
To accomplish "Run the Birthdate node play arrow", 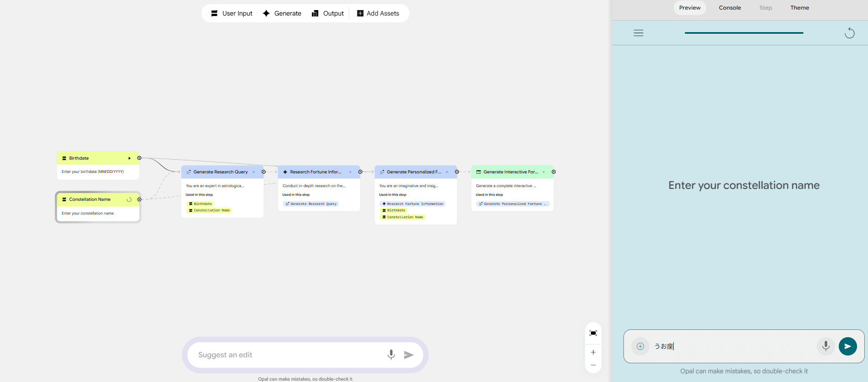I will 129,158.
